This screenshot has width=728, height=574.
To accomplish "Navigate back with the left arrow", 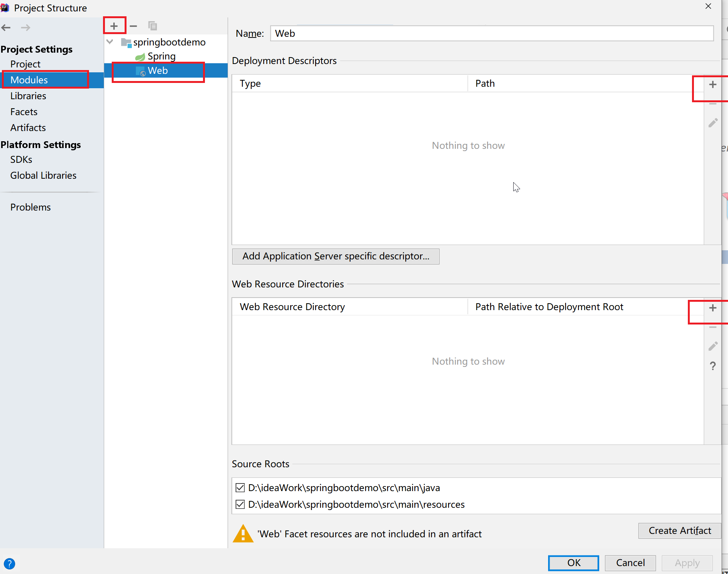I will (x=6, y=28).
